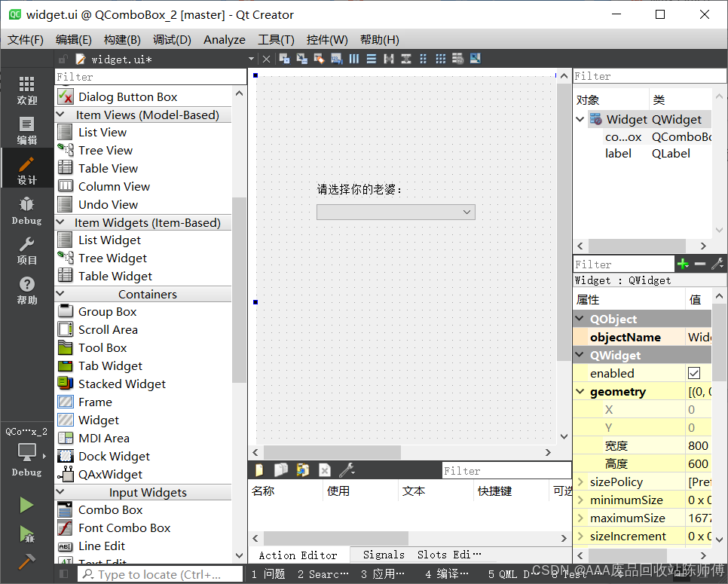Viewport: 728px width, 584px height.
Task: Click the objectName property value
Action: tap(699, 337)
